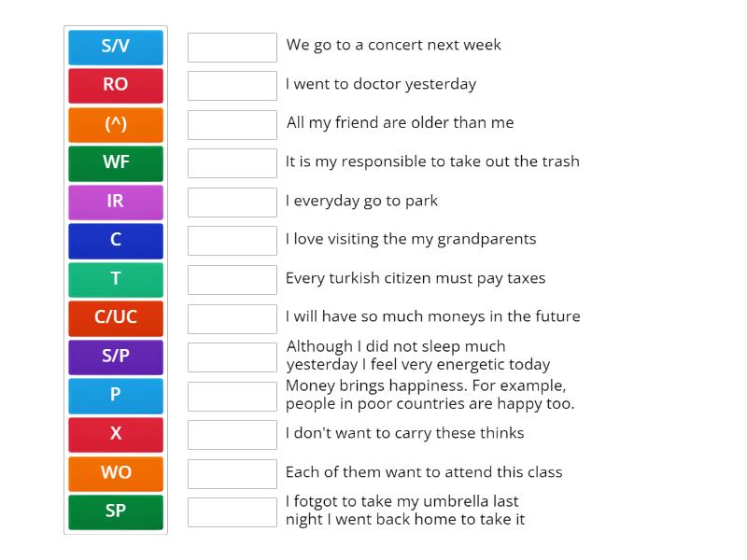Select the light blue P tile
This screenshot has height=560, width=747.
coord(115,395)
